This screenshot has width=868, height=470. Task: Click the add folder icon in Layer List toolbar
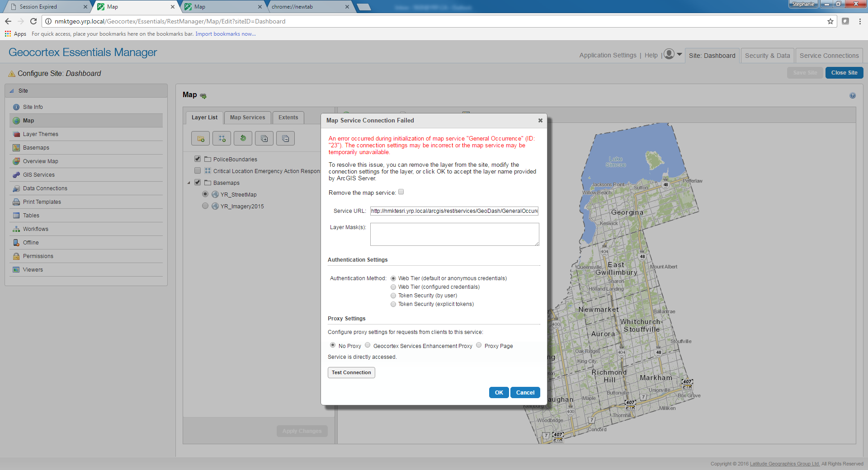200,138
